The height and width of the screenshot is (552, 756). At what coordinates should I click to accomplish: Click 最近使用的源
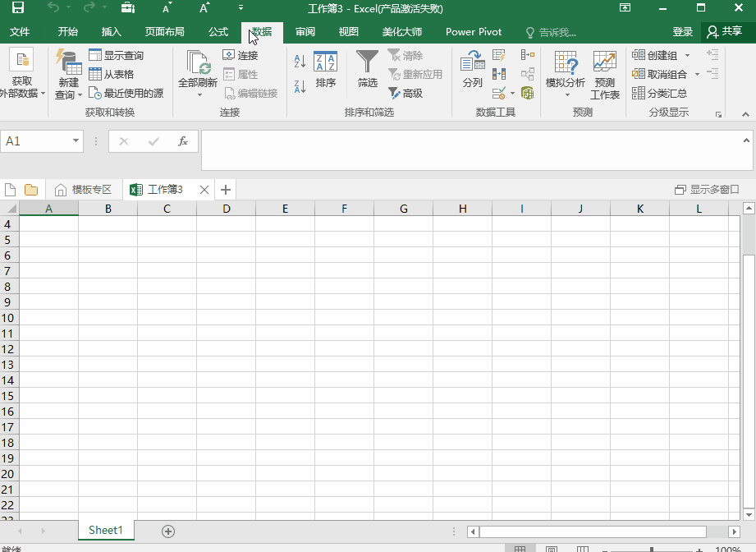[x=126, y=93]
